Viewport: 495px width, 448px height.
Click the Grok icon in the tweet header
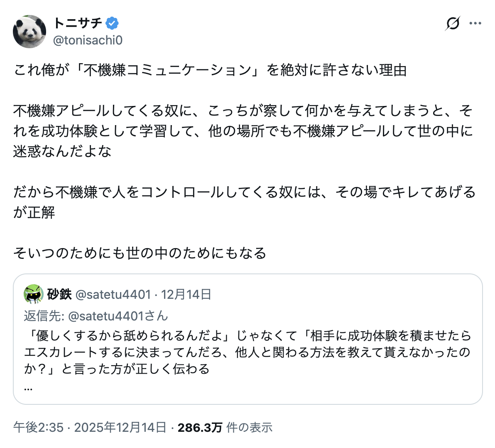(x=452, y=23)
